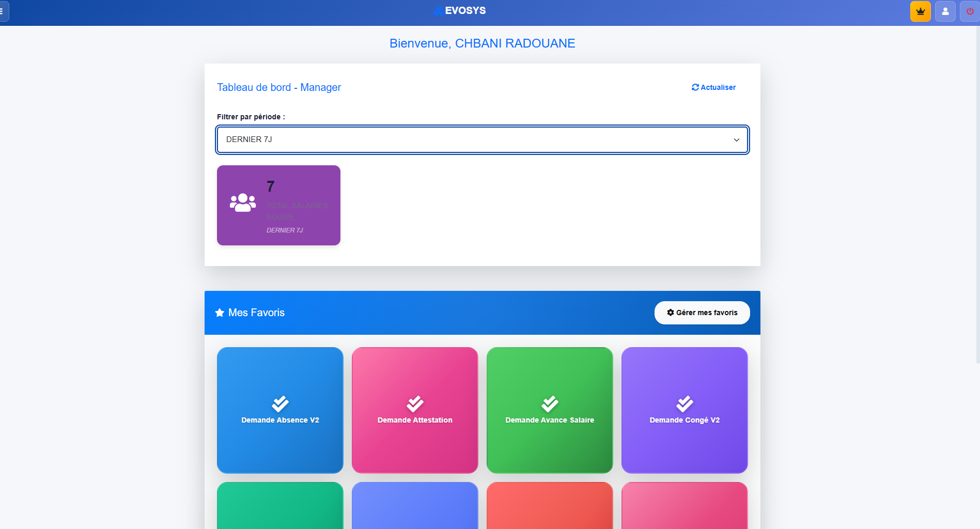Click the star icon next to Mes Favoris
The width and height of the screenshot is (980, 529).
pyautogui.click(x=219, y=312)
